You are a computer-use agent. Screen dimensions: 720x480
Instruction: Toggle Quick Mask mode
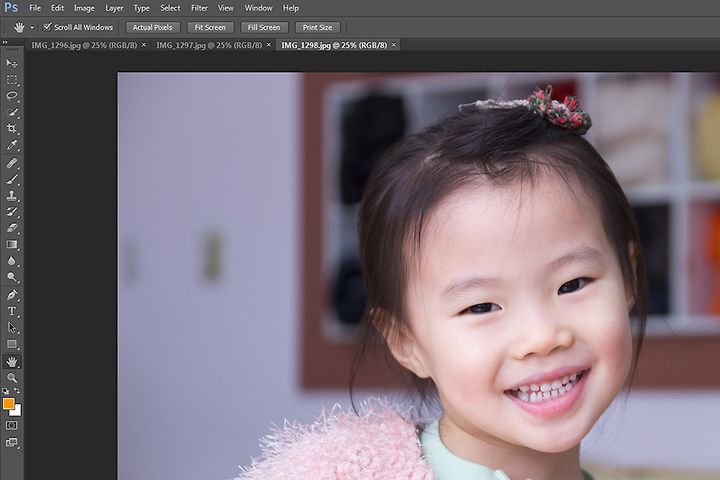(11, 425)
